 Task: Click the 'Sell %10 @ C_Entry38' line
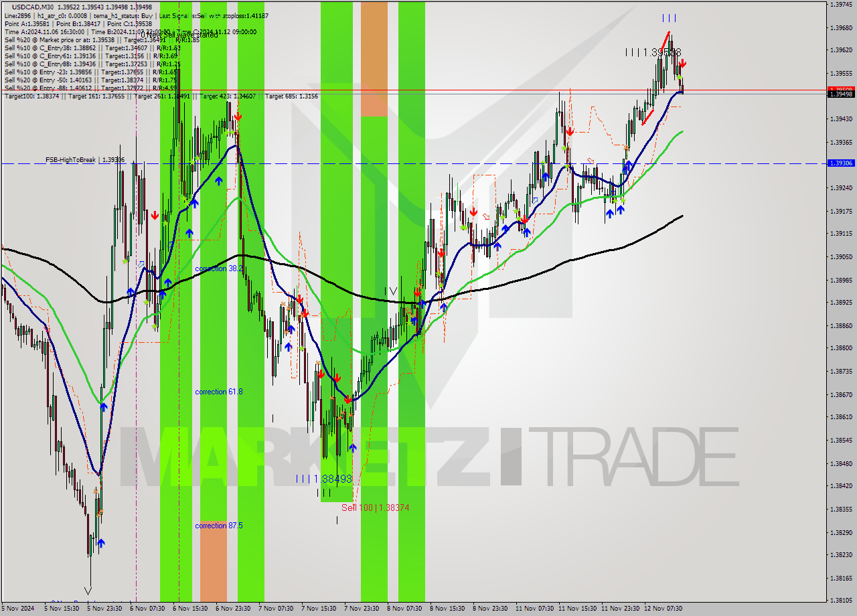[x=92, y=48]
